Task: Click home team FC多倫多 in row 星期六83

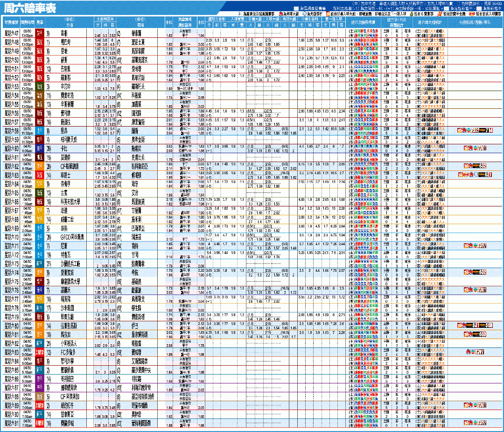Action: click(x=68, y=352)
